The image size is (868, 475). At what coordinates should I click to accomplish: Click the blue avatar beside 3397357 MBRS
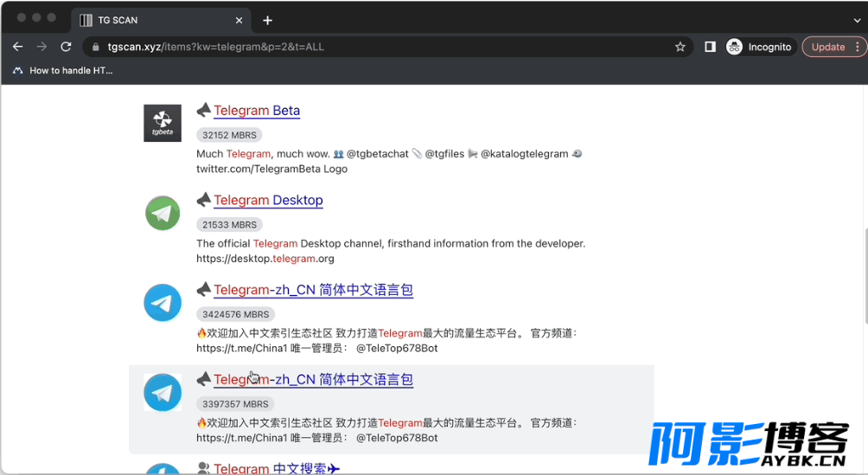pyautogui.click(x=163, y=393)
